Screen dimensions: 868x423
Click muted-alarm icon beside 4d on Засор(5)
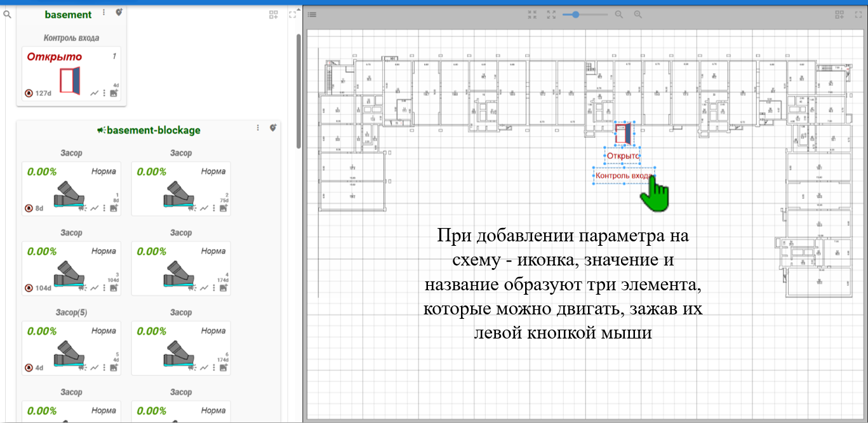[29, 368]
